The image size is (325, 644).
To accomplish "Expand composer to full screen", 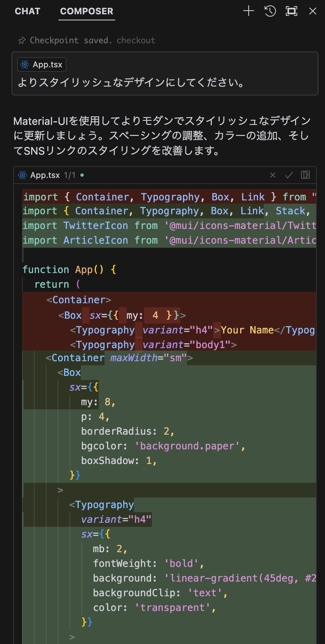I will click(292, 11).
